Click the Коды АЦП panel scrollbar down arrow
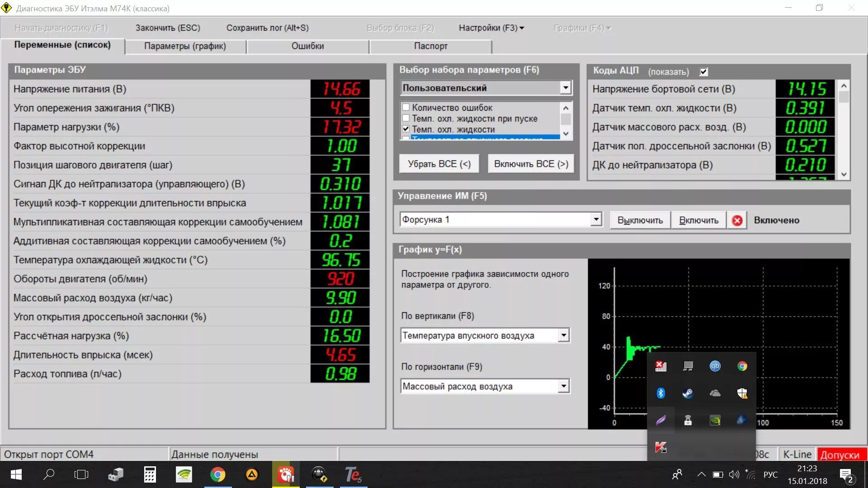 coord(844,174)
